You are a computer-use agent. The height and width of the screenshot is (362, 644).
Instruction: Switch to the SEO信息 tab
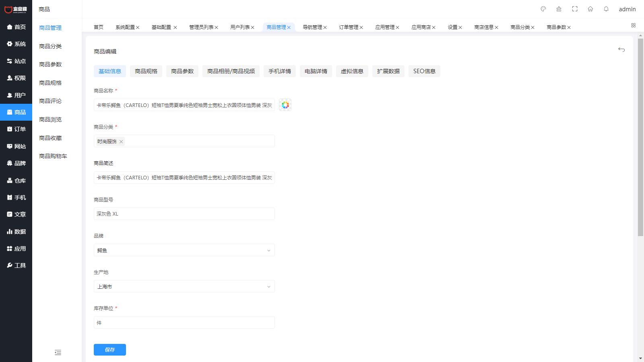pos(424,71)
